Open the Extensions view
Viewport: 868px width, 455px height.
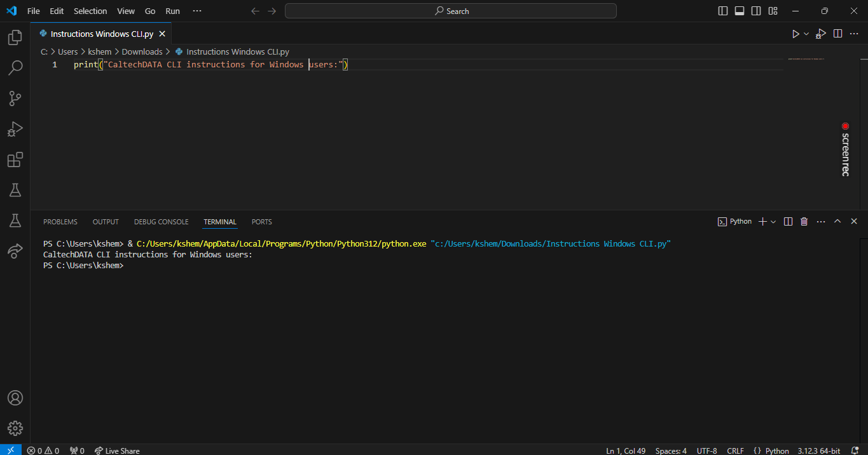pos(15,160)
